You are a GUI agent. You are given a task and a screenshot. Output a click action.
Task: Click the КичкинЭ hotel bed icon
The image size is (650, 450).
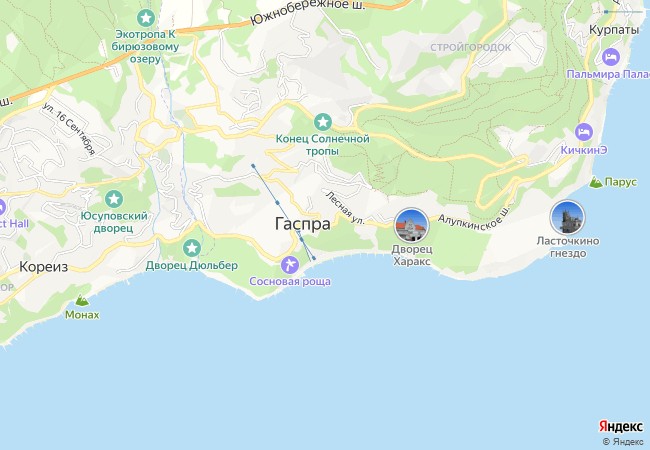coord(584,133)
